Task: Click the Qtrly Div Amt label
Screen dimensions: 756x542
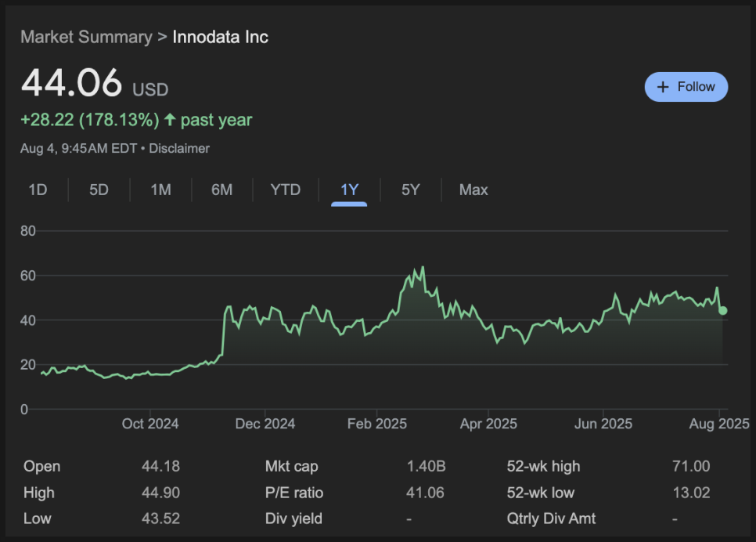Action: 551,519
